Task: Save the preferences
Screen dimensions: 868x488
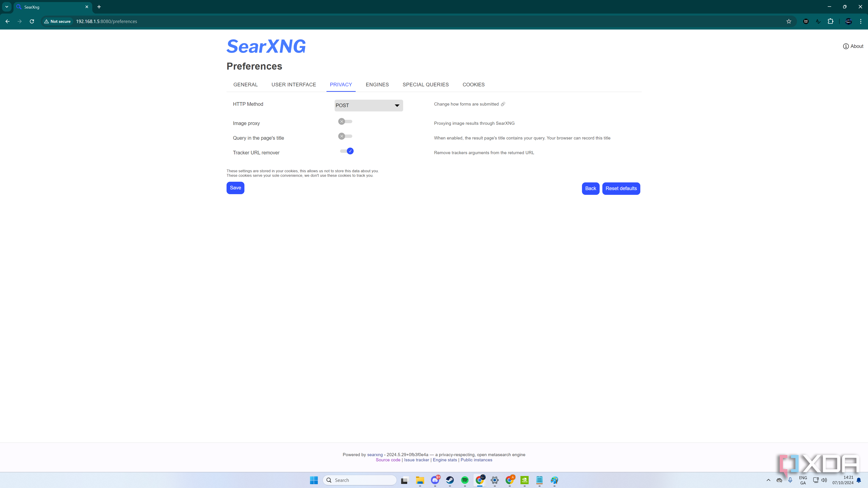Action: pyautogui.click(x=235, y=188)
